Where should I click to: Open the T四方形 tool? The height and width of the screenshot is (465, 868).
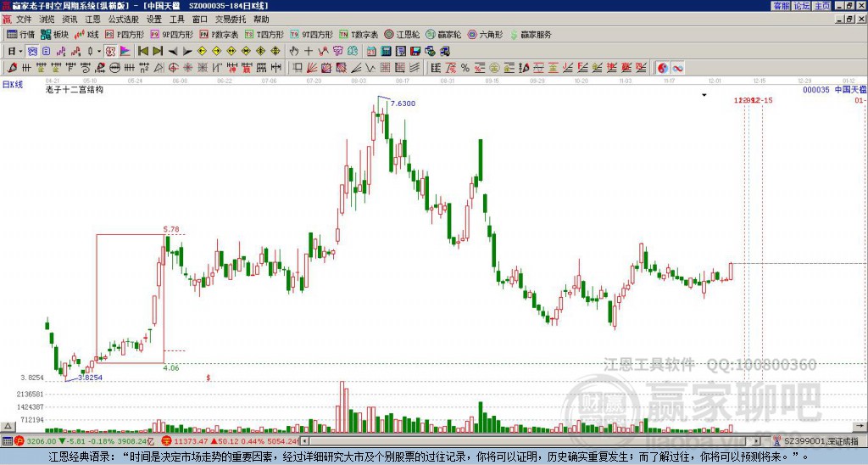click(x=264, y=34)
